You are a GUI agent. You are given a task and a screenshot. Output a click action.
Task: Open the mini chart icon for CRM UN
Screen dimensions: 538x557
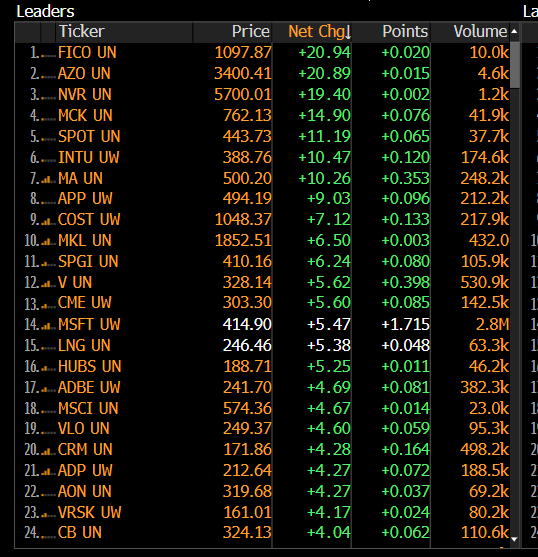(47, 451)
